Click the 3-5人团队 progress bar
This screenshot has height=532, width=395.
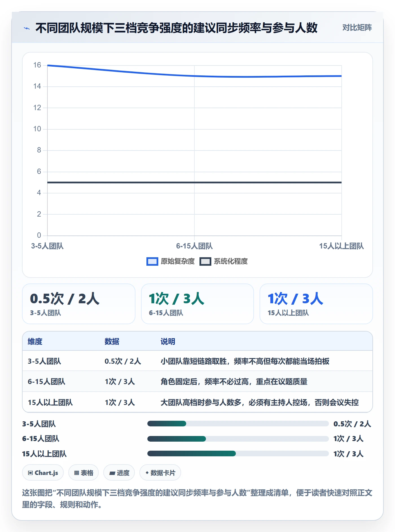click(238, 424)
